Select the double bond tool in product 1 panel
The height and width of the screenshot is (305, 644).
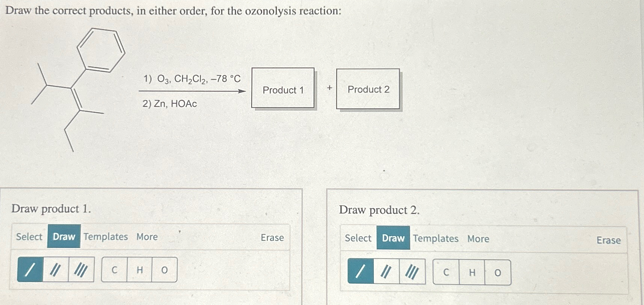(x=56, y=270)
